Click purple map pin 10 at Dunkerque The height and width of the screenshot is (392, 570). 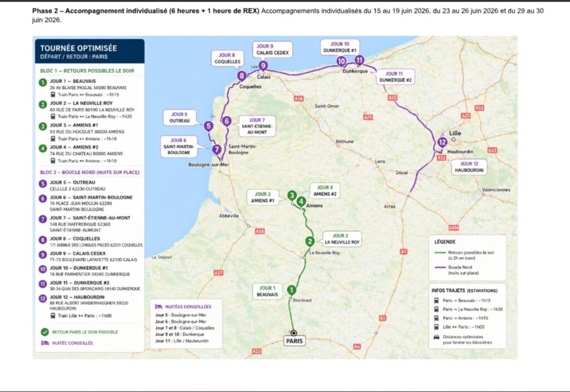[341, 61]
